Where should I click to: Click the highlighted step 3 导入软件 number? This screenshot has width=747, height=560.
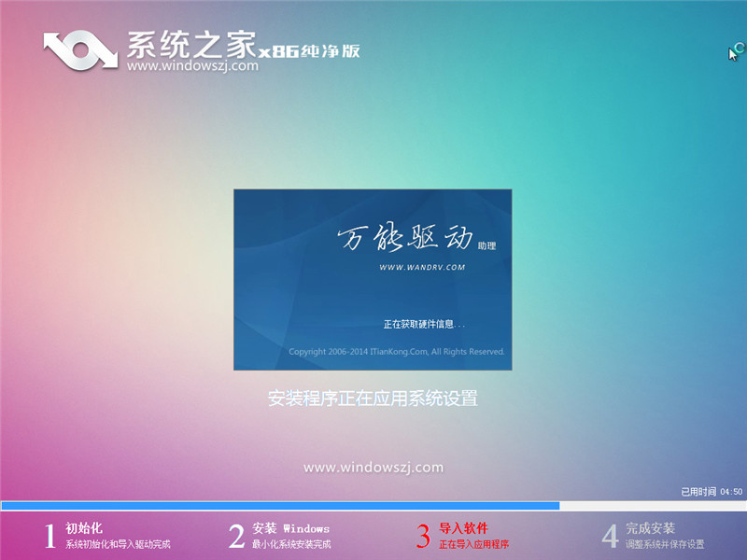[x=426, y=534]
